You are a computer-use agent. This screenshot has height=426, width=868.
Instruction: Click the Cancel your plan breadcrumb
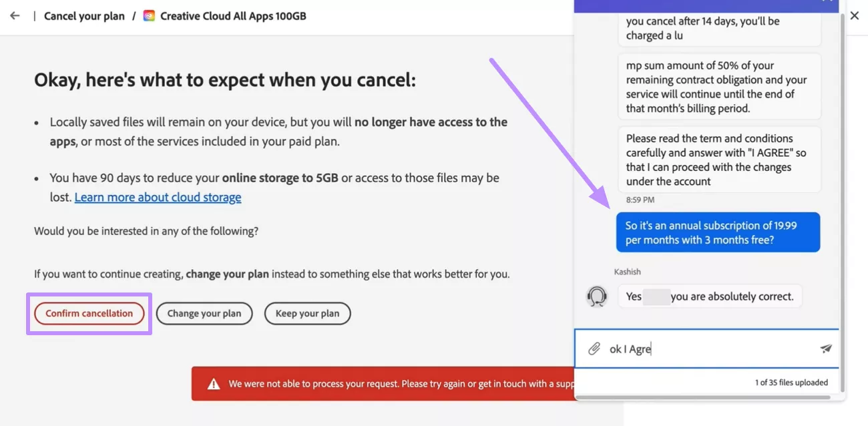click(84, 15)
